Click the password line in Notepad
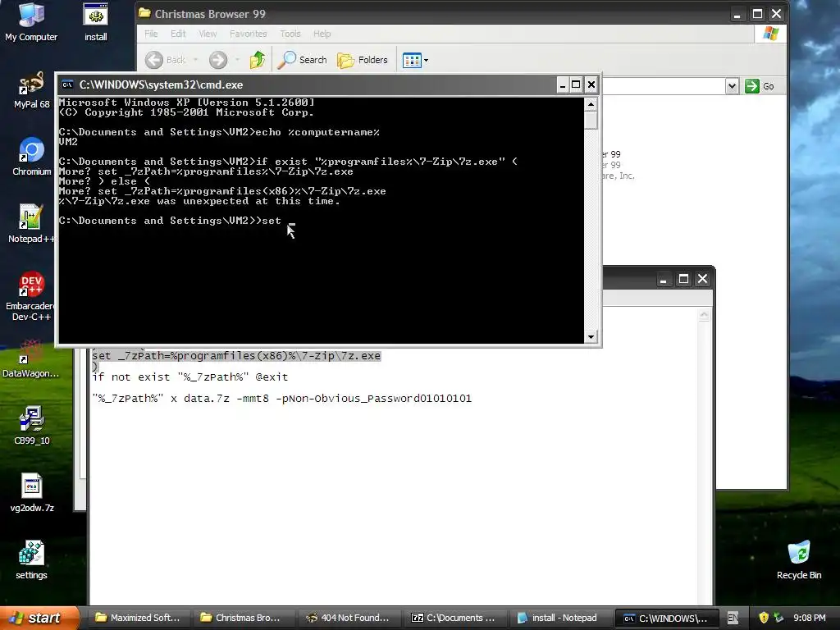Image resolution: width=840 pixels, height=630 pixels. [x=282, y=399]
